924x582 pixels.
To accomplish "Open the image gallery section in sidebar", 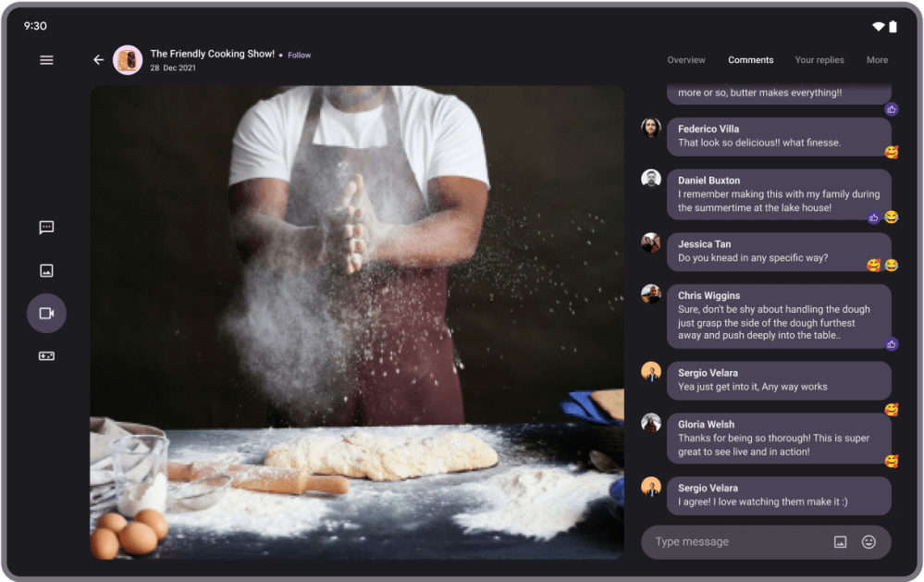I will (46, 270).
